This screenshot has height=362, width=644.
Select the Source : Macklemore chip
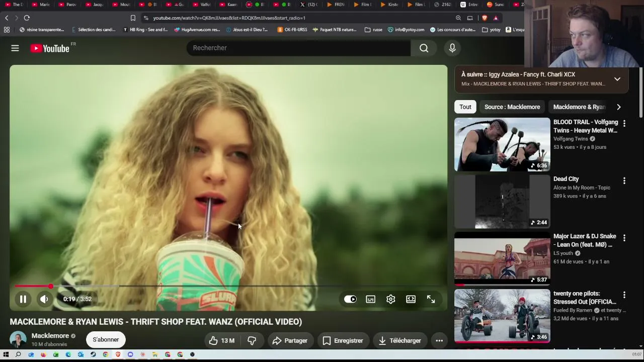pyautogui.click(x=512, y=107)
